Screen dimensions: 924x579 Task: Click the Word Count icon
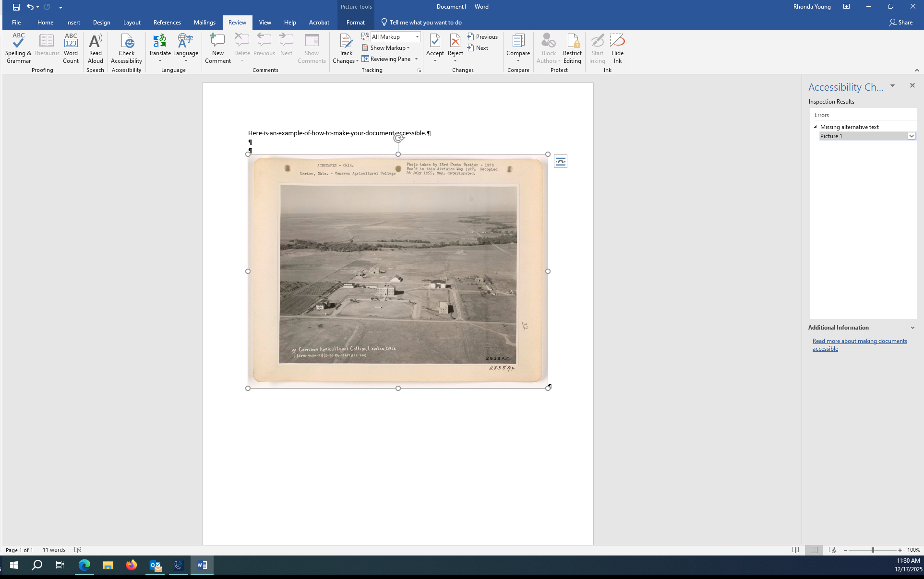pyautogui.click(x=71, y=48)
